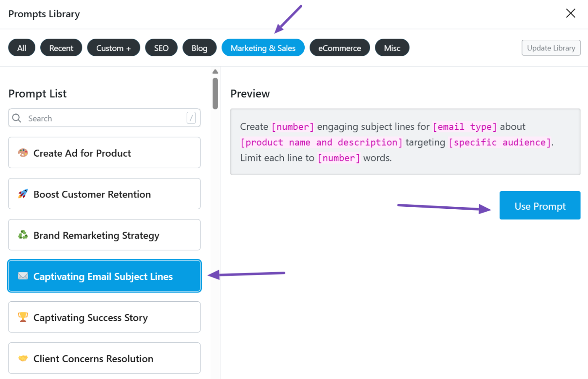The image size is (588, 379).
Task: Click the trophy icon on Captivating Success Story
Action: pos(23,317)
